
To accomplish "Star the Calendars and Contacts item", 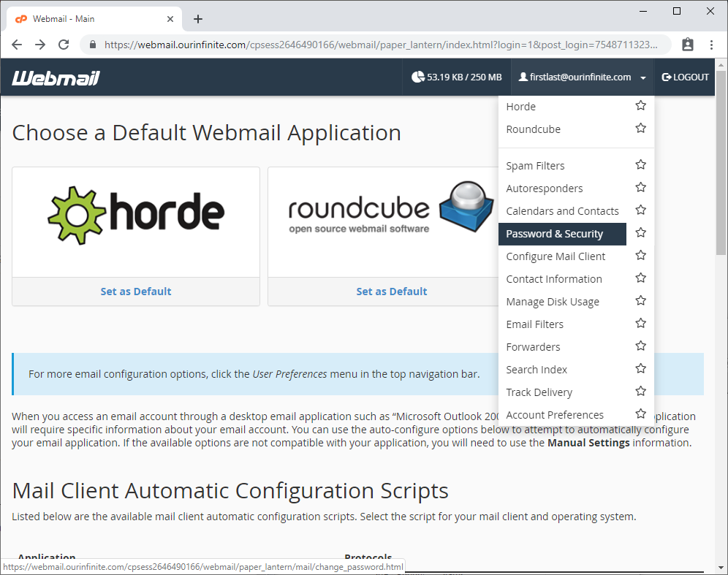I will click(x=641, y=210).
